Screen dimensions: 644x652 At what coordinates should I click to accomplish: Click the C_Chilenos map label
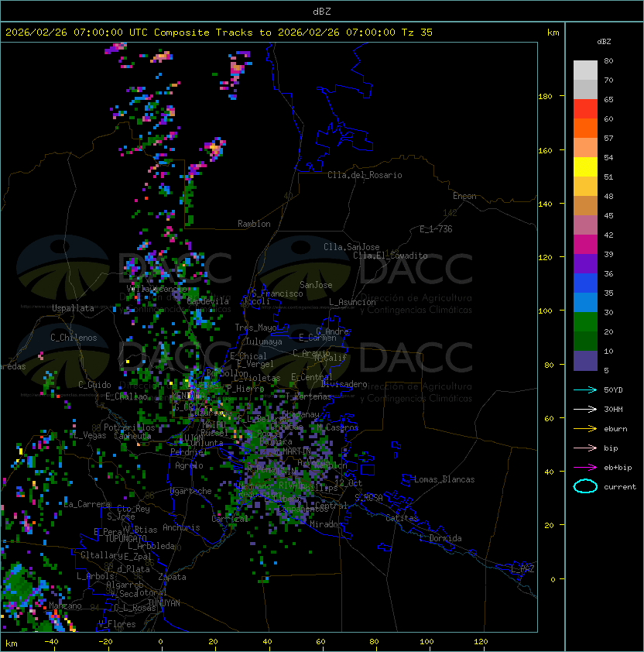(x=74, y=338)
